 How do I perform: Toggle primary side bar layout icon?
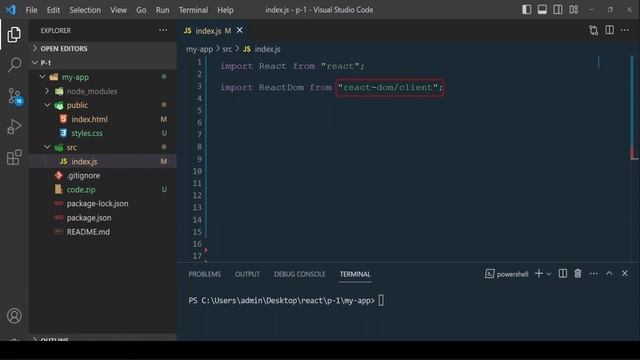527,9
